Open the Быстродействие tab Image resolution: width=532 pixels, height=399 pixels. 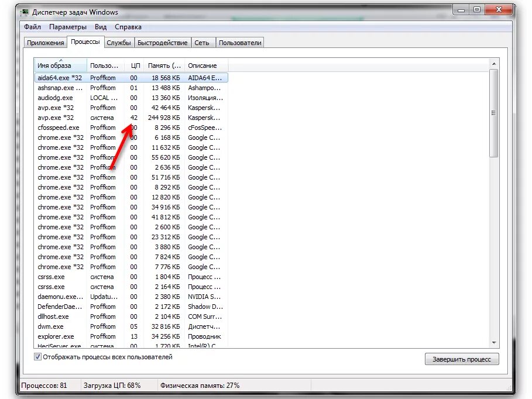(x=162, y=43)
